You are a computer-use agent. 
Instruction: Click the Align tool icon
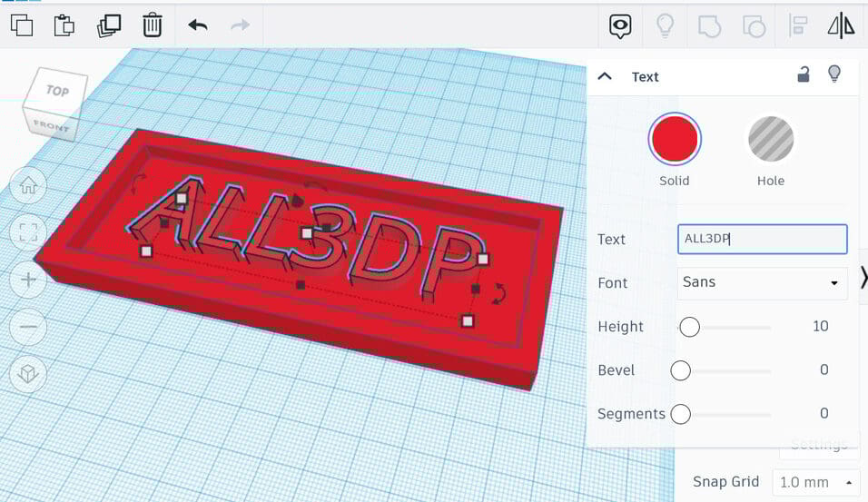click(x=798, y=25)
